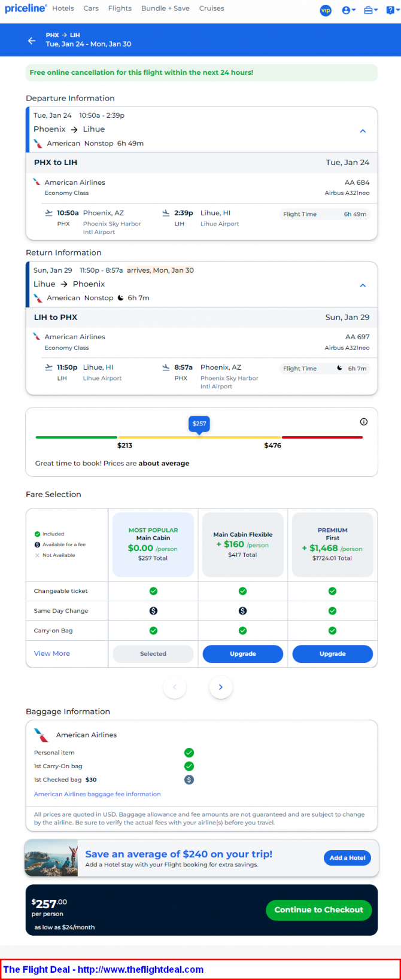Open the Hotels tab

click(x=63, y=8)
